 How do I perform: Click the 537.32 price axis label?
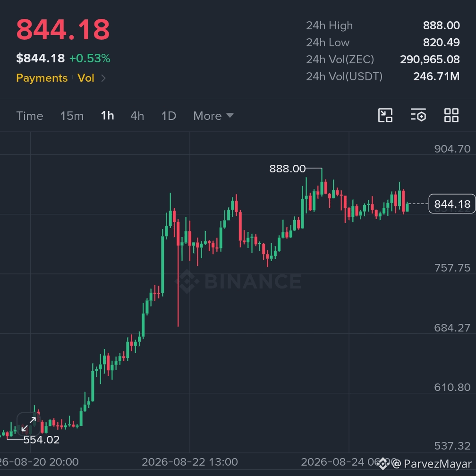tap(452, 446)
